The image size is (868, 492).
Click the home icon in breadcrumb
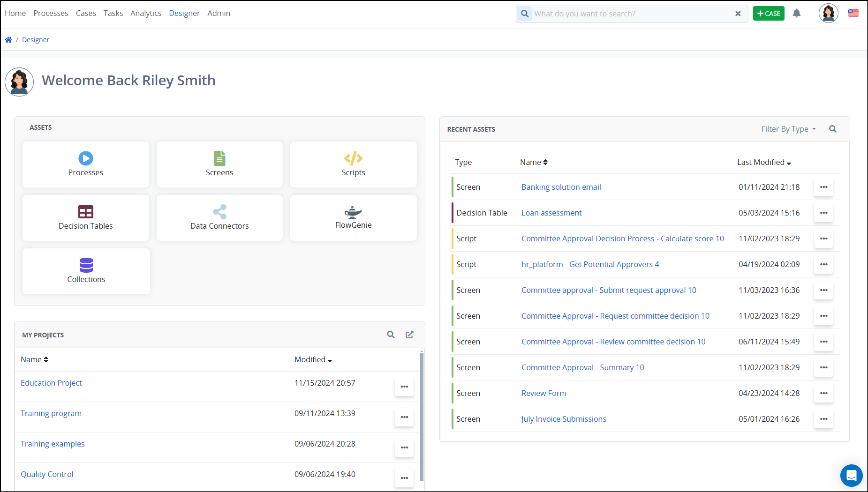(x=8, y=40)
